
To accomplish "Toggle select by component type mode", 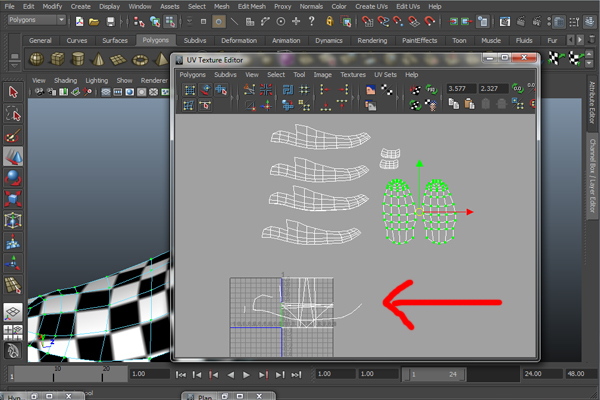I will coord(170,22).
